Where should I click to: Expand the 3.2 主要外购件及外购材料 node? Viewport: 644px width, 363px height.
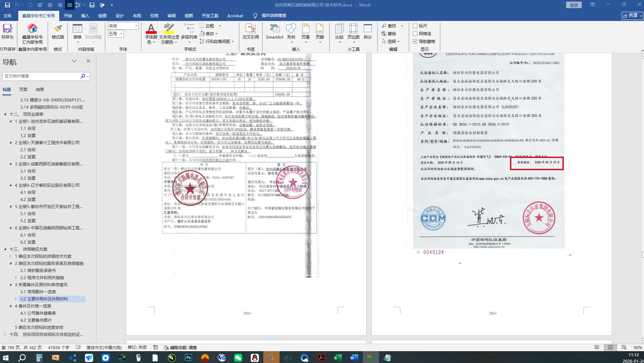(16, 299)
